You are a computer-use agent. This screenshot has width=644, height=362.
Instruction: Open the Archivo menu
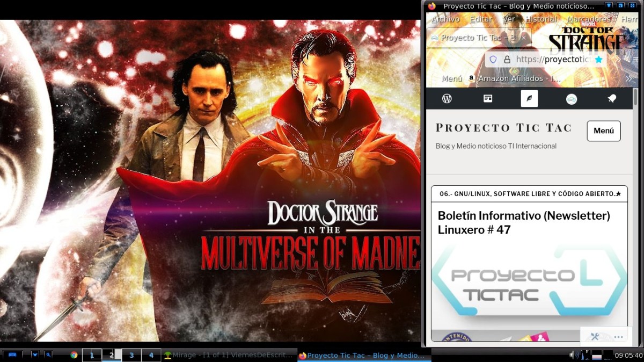point(445,19)
